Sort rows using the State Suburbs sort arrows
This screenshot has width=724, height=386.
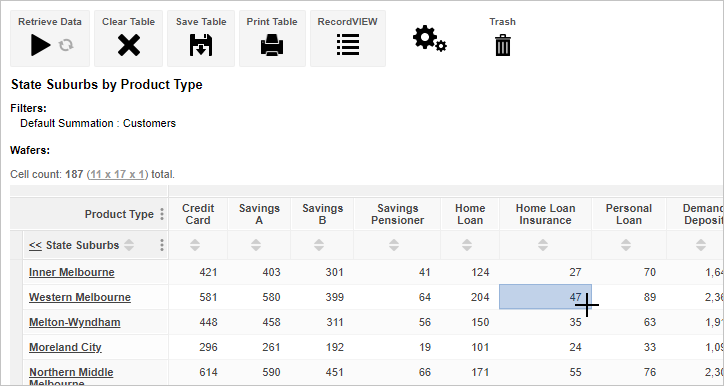click(129, 245)
